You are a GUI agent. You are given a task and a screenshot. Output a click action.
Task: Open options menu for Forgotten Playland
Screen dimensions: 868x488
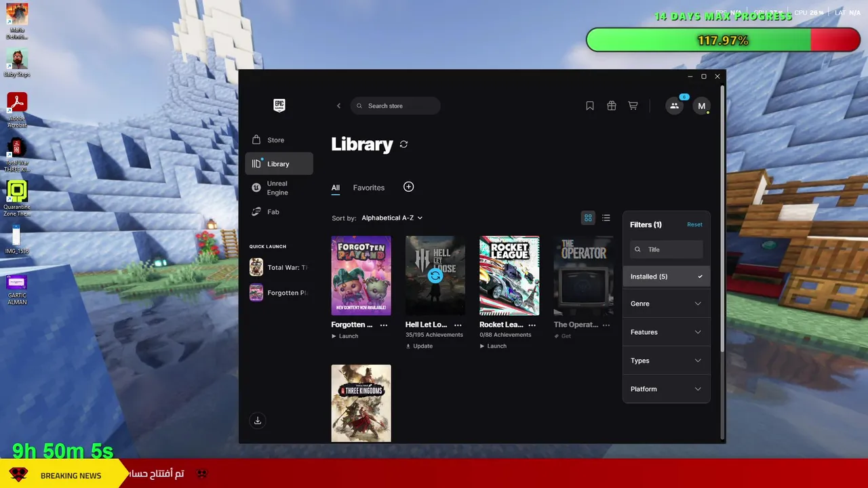[384, 325]
